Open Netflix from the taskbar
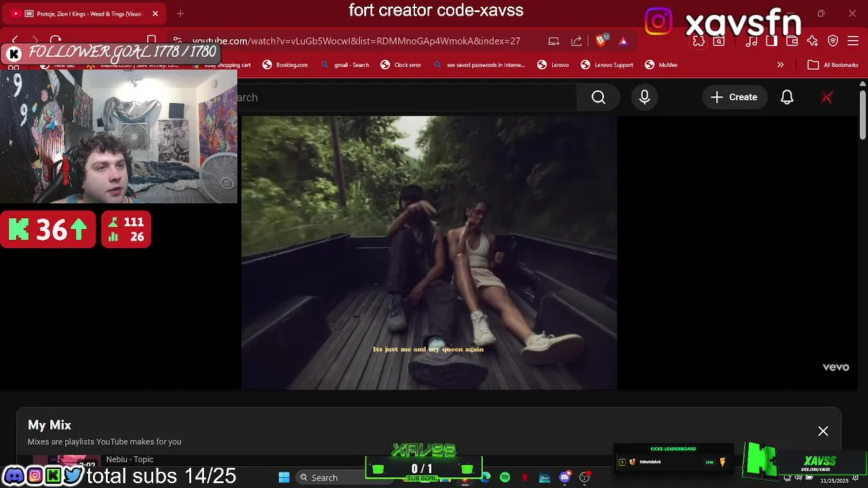Viewport: 868px width, 488px height. click(x=525, y=477)
